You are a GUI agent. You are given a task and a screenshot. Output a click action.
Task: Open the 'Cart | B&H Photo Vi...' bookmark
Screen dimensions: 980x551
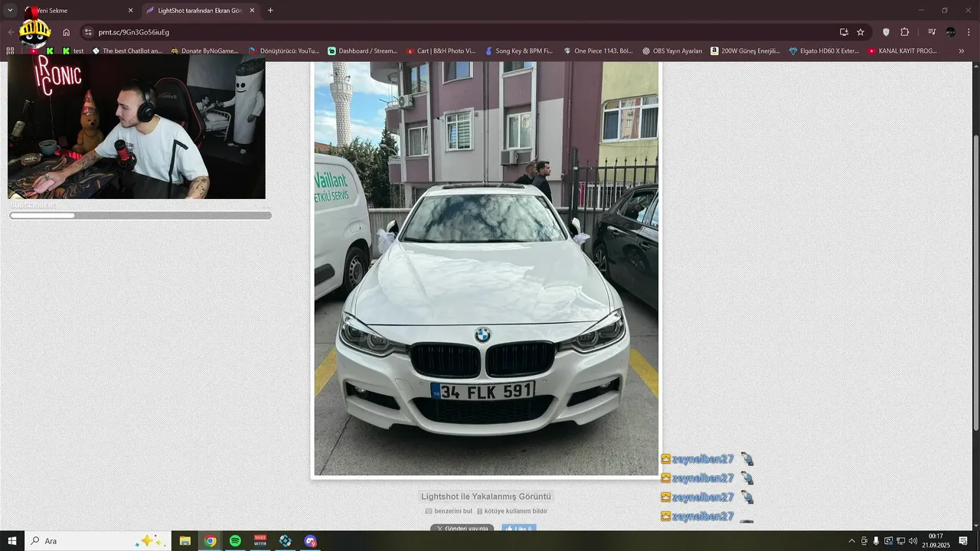point(441,51)
